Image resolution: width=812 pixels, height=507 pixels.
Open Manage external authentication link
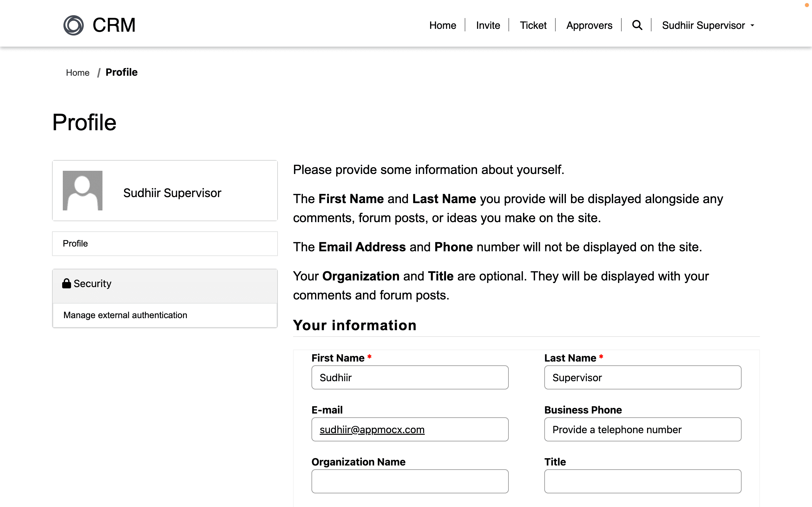(x=125, y=315)
